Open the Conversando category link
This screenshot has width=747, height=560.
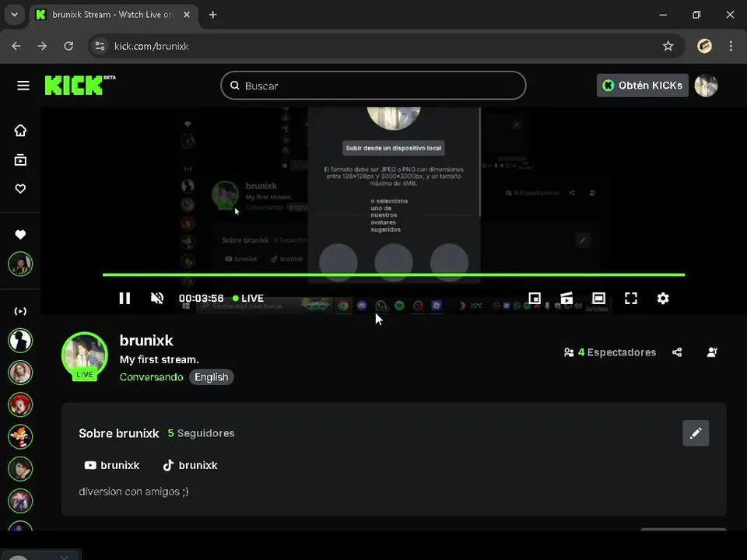click(152, 377)
